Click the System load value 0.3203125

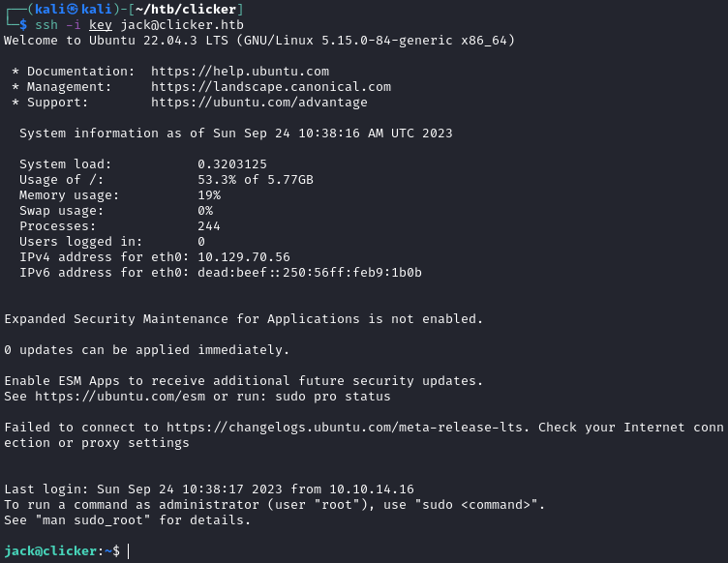(x=232, y=164)
